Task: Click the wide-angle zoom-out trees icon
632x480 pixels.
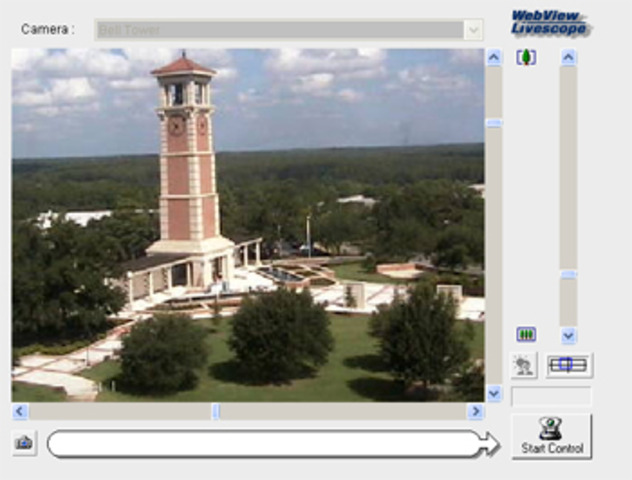Action: [x=526, y=334]
